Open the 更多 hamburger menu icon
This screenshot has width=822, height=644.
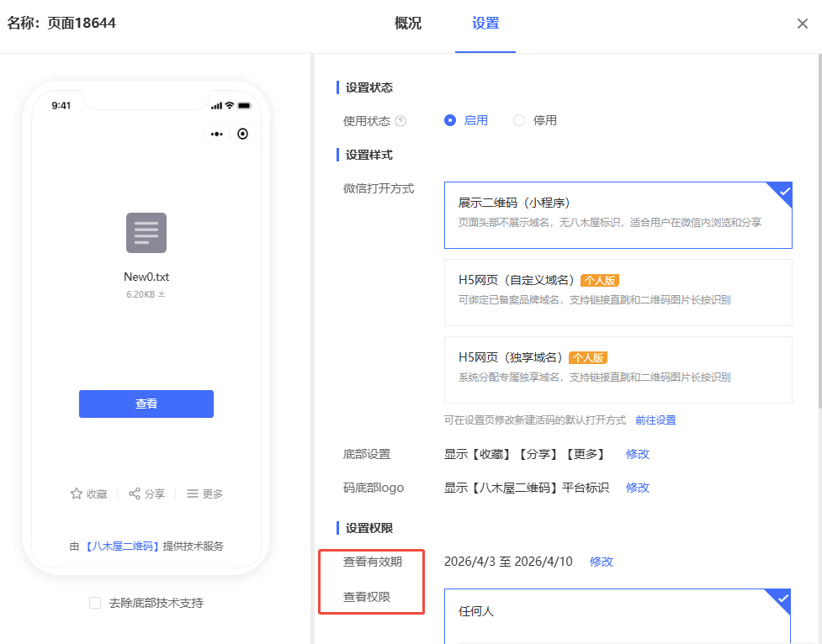(193, 494)
